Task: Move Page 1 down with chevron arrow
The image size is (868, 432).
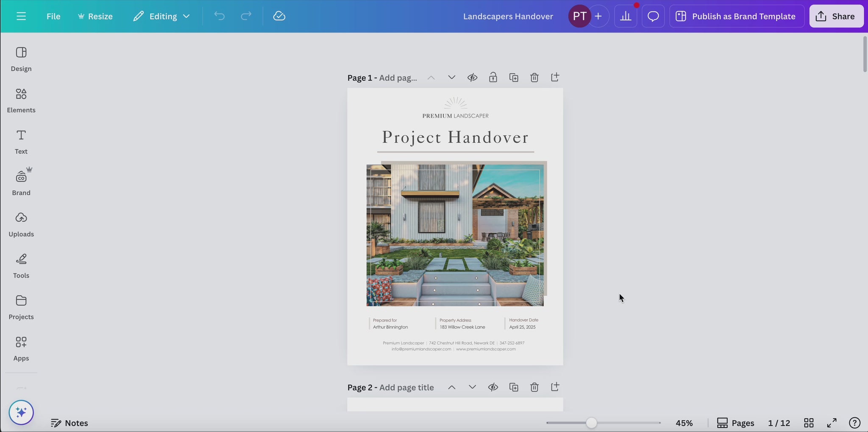Action: tap(451, 78)
